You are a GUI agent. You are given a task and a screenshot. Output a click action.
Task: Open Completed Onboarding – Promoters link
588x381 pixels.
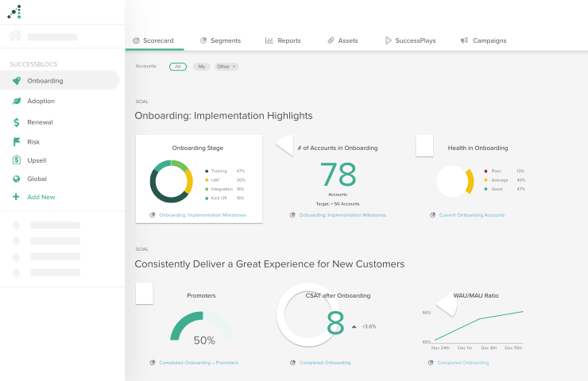(x=199, y=363)
